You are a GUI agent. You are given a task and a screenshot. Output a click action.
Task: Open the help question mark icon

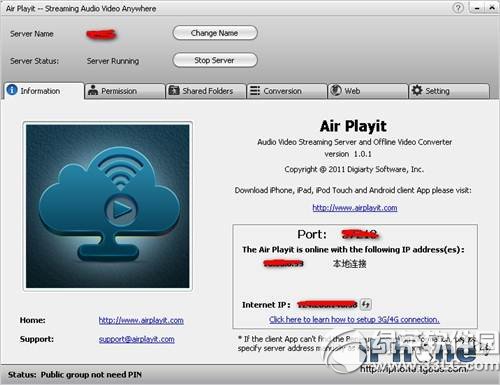click(x=458, y=8)
